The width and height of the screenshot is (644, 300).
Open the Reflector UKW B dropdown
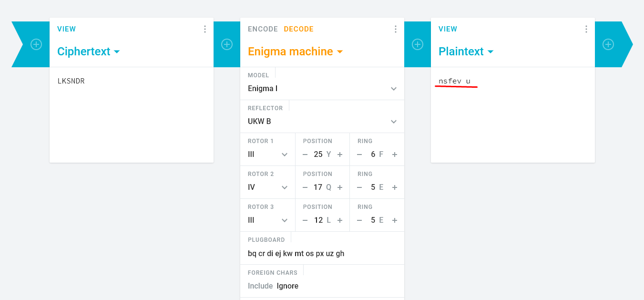[322, 122]
